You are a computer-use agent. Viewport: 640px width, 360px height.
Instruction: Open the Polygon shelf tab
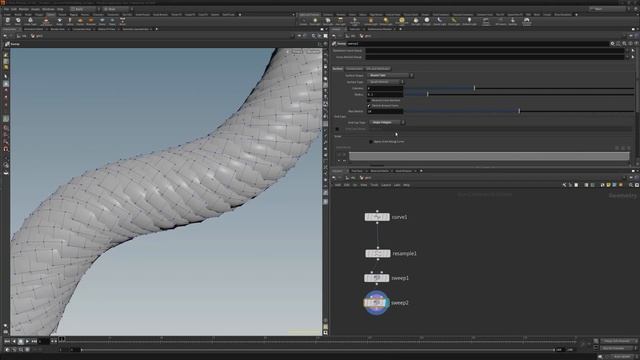click(39, 15)
